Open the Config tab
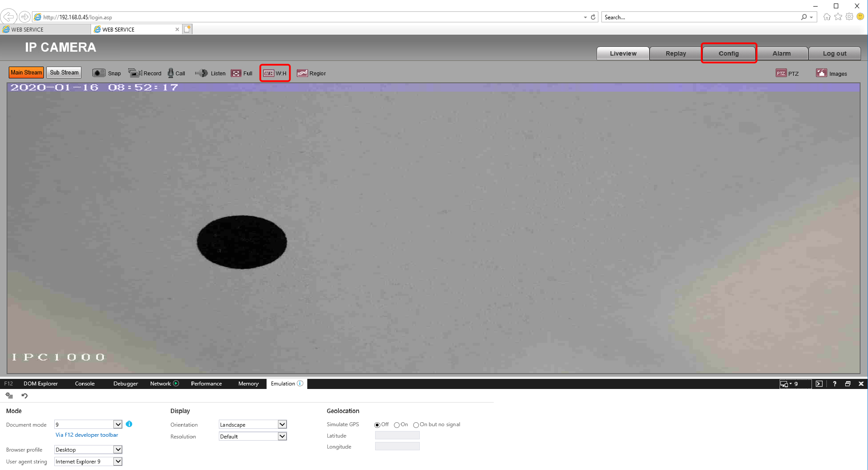This screenshot has width=868, height=470. tap(728, 53)
